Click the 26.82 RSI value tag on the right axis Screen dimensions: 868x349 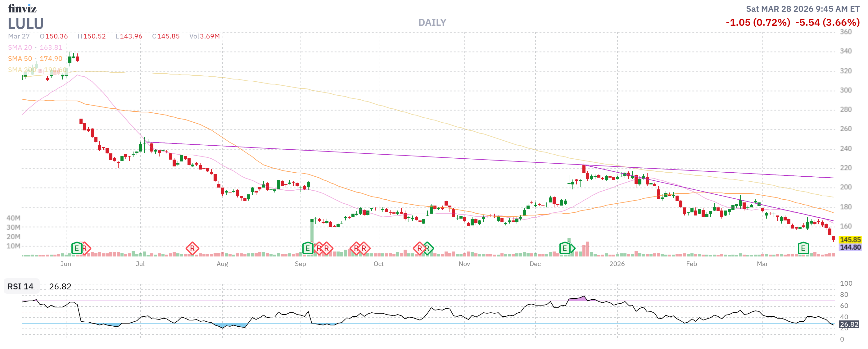click(848, 324)
